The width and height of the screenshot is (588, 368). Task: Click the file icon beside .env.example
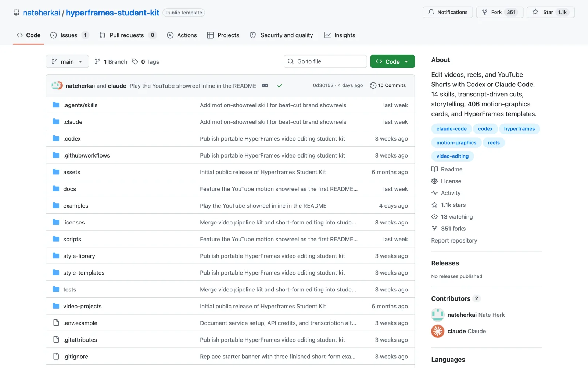coord(56,323)
